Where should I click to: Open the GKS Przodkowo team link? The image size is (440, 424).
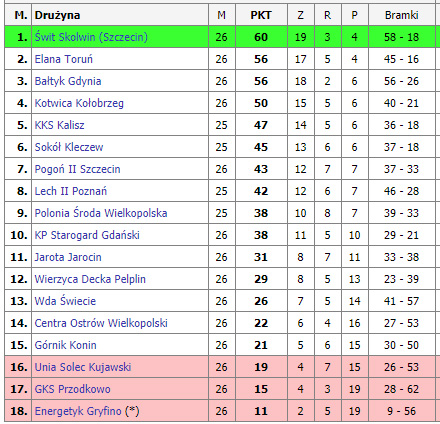(x=73, y=389)
